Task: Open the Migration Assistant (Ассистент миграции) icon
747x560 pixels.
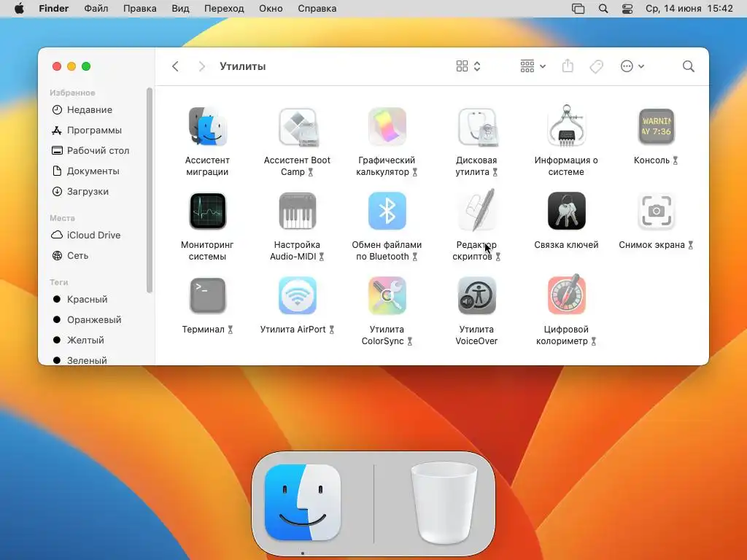Action: tap(207, 126)
